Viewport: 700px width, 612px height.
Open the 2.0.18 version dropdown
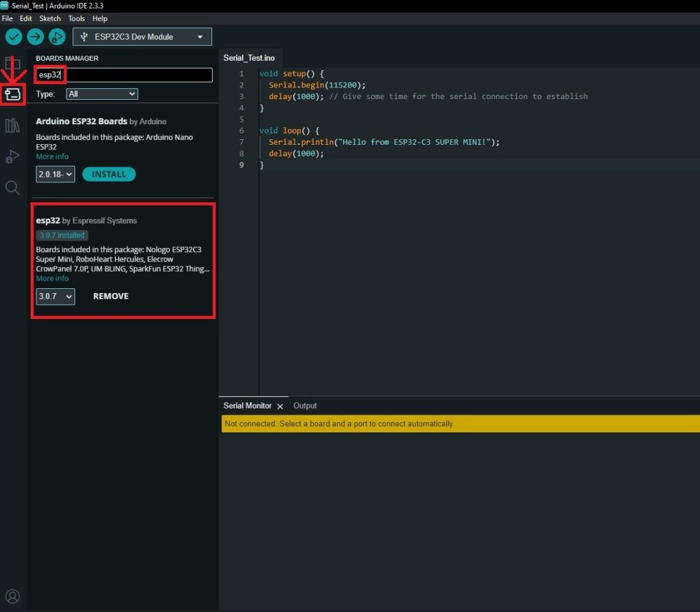point(55,174)
